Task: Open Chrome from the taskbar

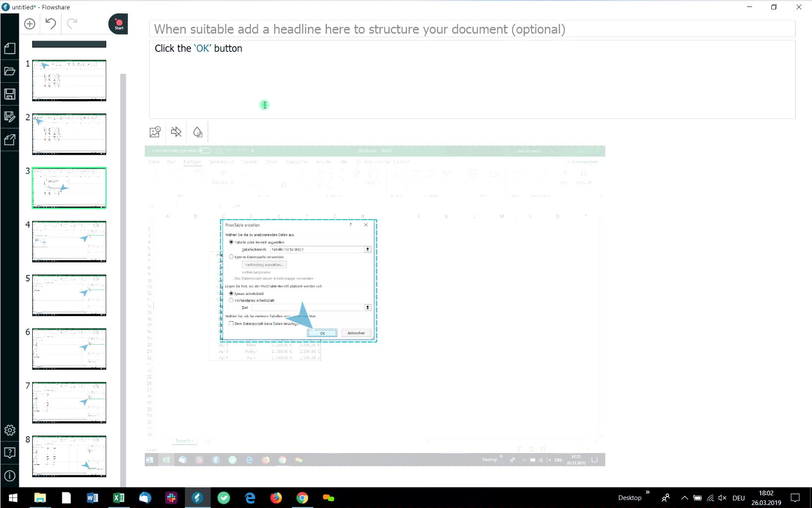Action: (302, 498)
